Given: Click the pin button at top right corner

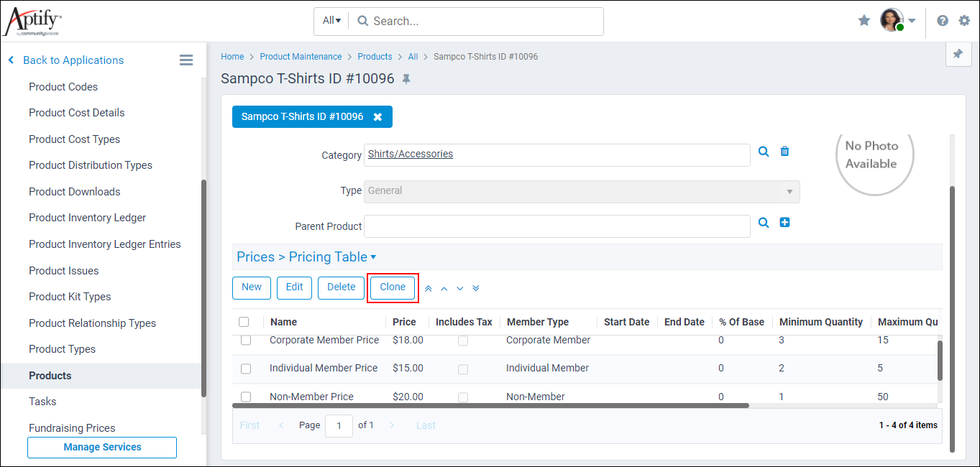Looking at the screenshot, I should (958, 54).
